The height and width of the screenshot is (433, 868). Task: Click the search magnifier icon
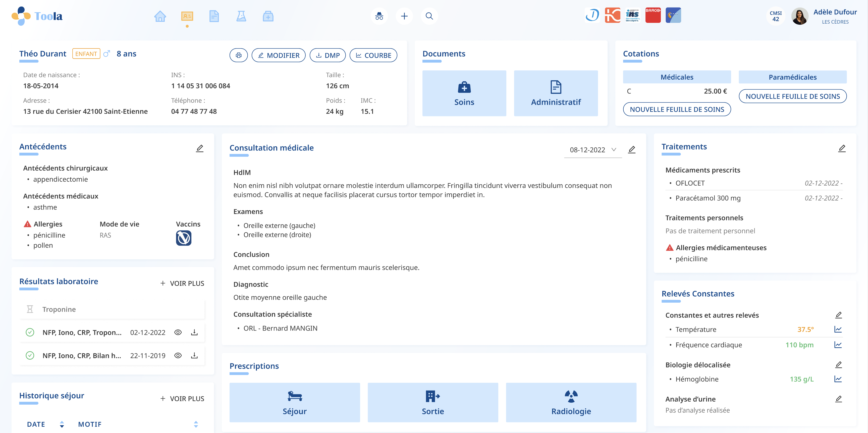click(x=429, y=16)
